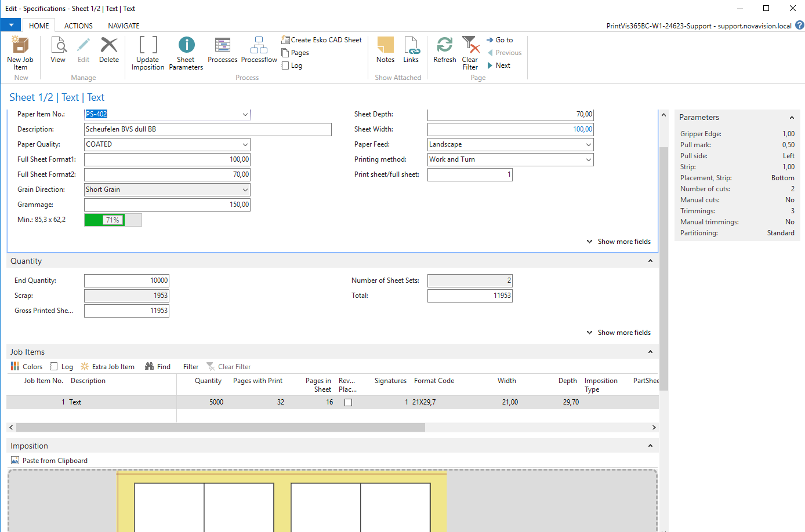Click the Sheet Width field
Viewport: 805px width, 532px height.
click(x=510, y=129)
